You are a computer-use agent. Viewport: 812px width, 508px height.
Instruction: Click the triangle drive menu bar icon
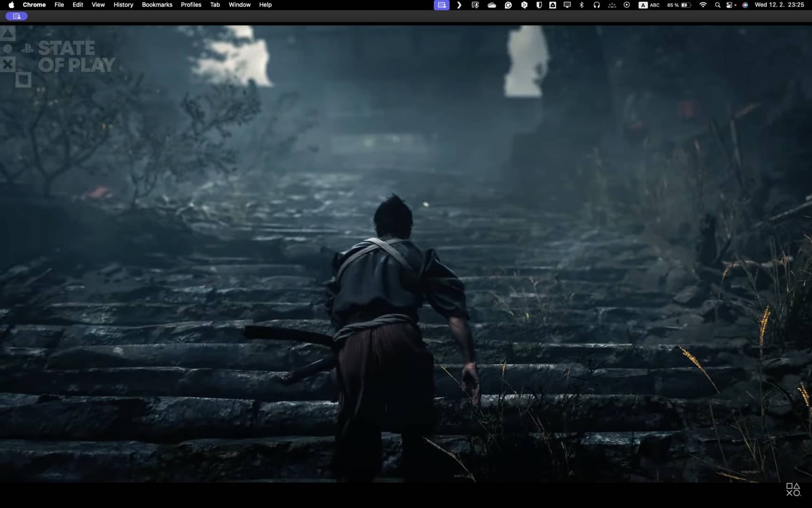tap(553, 5)
